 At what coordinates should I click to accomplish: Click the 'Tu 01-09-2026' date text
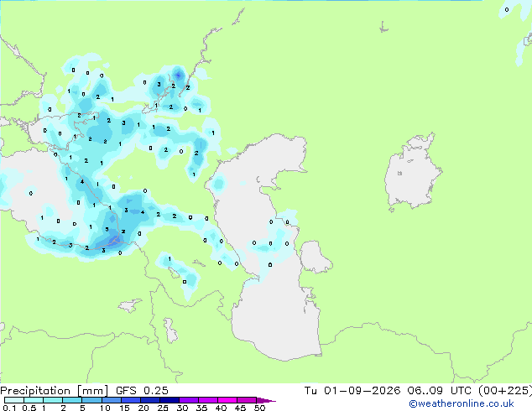pos(352,391)
